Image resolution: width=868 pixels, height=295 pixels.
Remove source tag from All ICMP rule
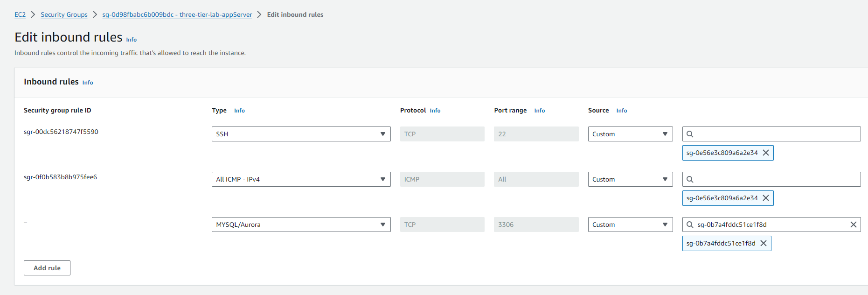pos(765,198)
